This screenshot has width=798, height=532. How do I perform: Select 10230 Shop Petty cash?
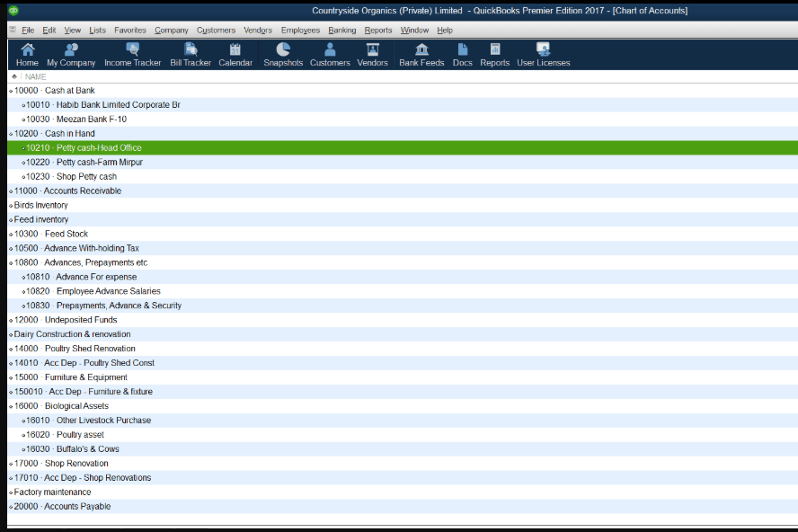[x=402, y=176]
